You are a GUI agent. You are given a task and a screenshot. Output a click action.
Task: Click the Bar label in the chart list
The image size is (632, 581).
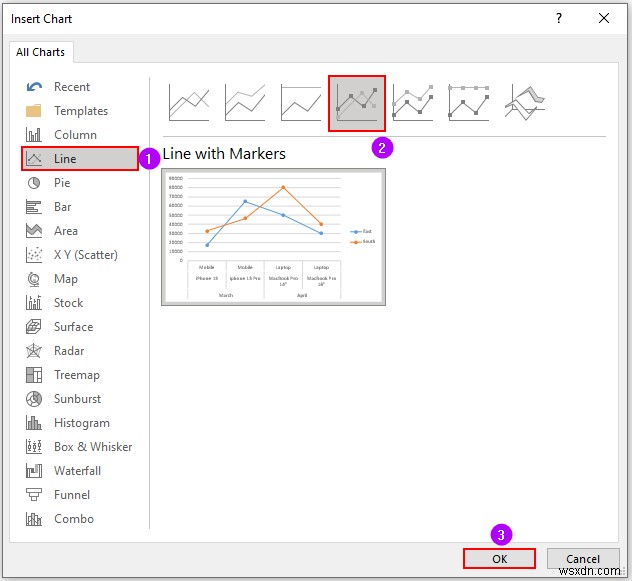(62, 207)
